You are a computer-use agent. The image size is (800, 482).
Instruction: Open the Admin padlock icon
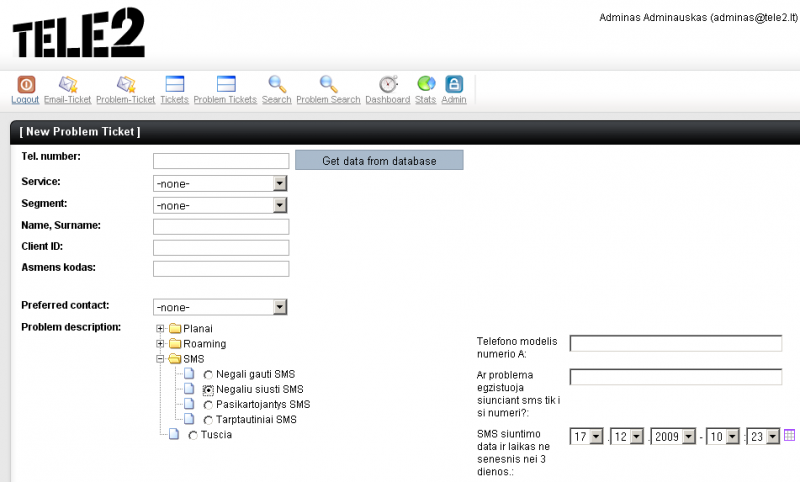coord(454,84)
